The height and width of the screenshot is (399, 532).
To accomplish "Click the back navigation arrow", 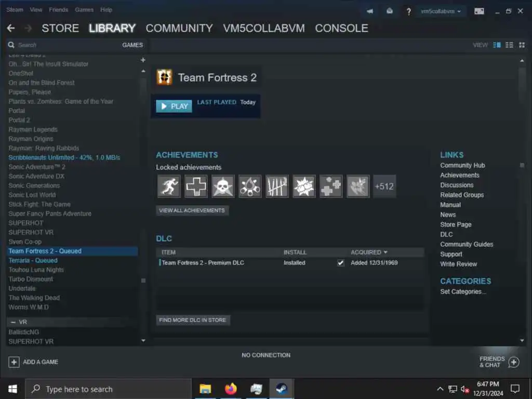I will (x=11, y=28).
